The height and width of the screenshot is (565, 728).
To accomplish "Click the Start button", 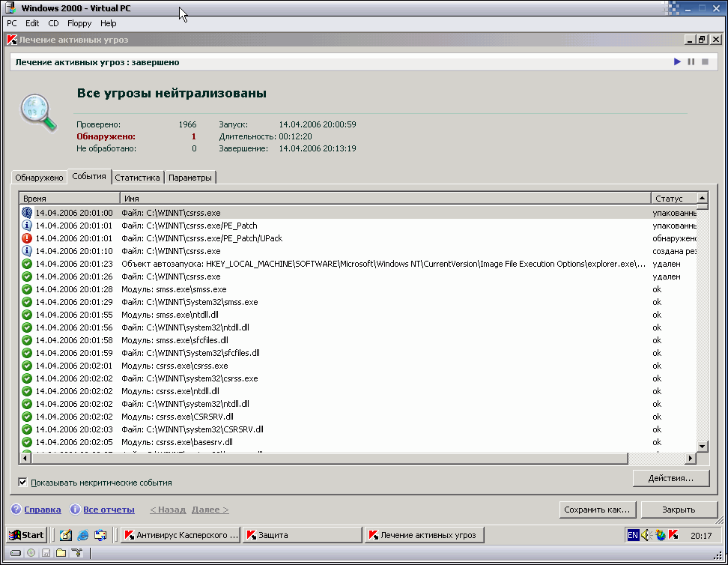I will [x=26, y=535].
